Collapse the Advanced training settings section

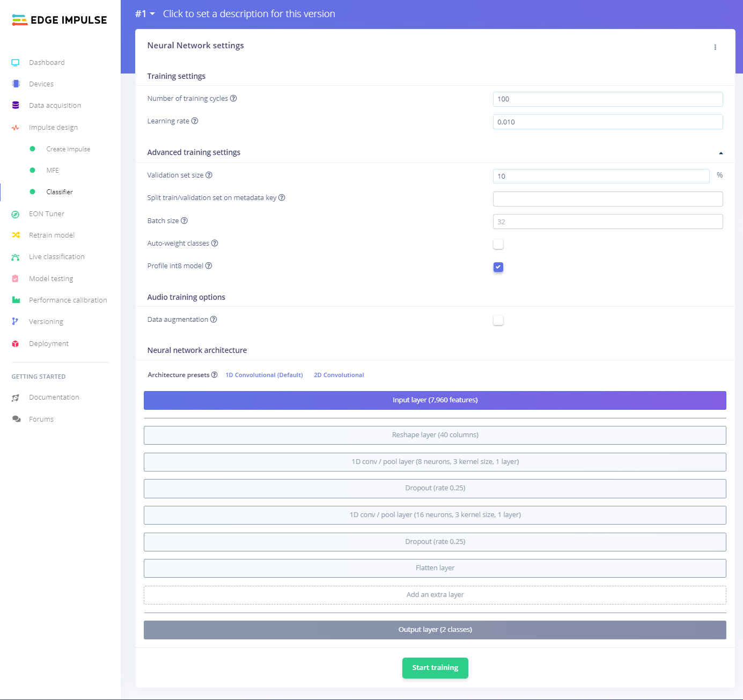point(721,153)
